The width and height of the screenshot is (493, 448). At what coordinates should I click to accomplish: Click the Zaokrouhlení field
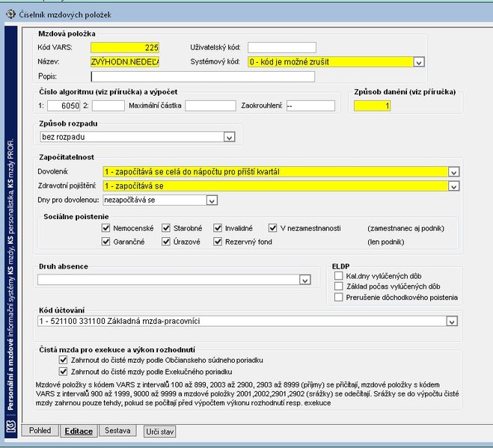tap(310, 105)
